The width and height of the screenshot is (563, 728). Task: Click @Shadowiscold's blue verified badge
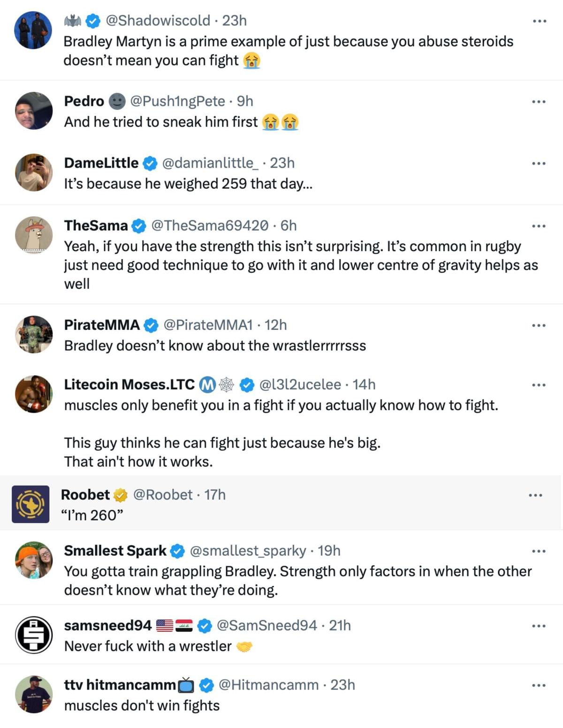93,21
